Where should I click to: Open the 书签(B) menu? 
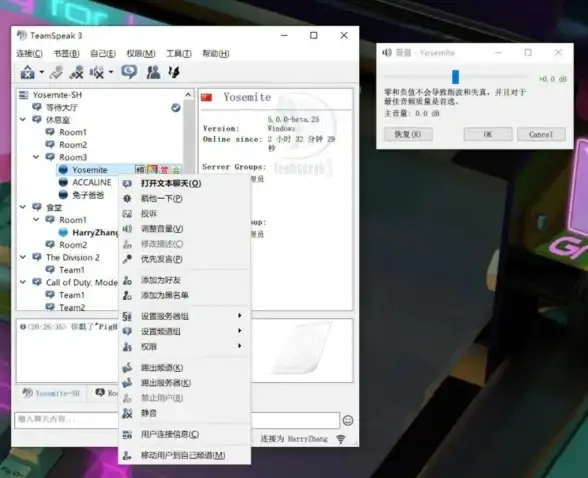click(66, 54)
